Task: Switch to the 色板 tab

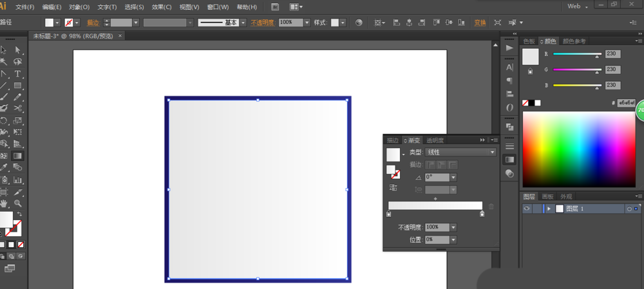Action: pos(529,41)
